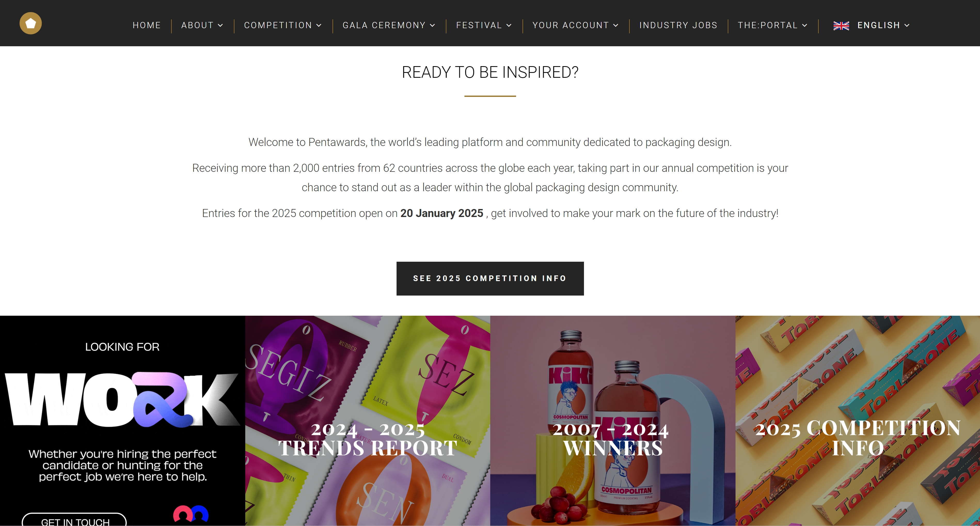Open the 2025 Competition Info Toblerone tile

pyautogui.click(x=858, y=421)
